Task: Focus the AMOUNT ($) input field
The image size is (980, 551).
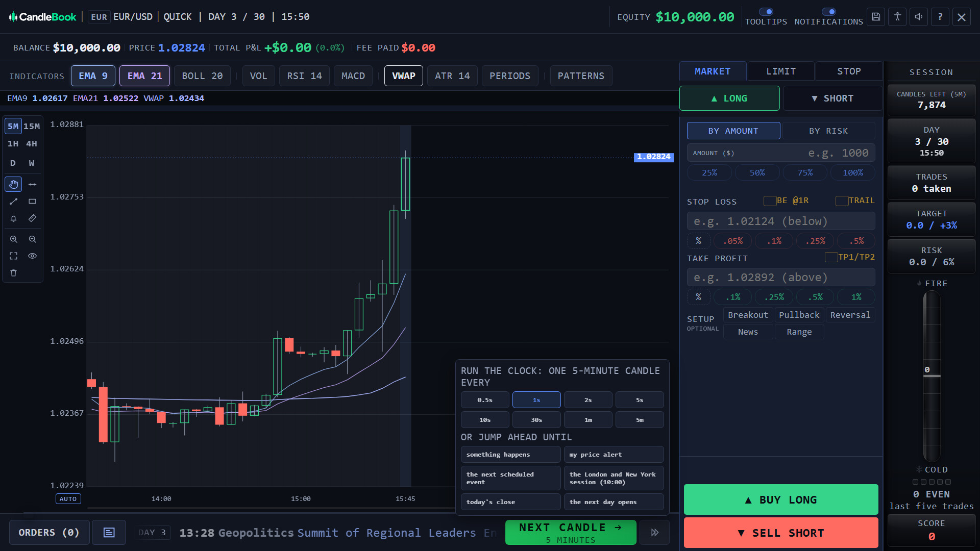Action: coord(781,153)
